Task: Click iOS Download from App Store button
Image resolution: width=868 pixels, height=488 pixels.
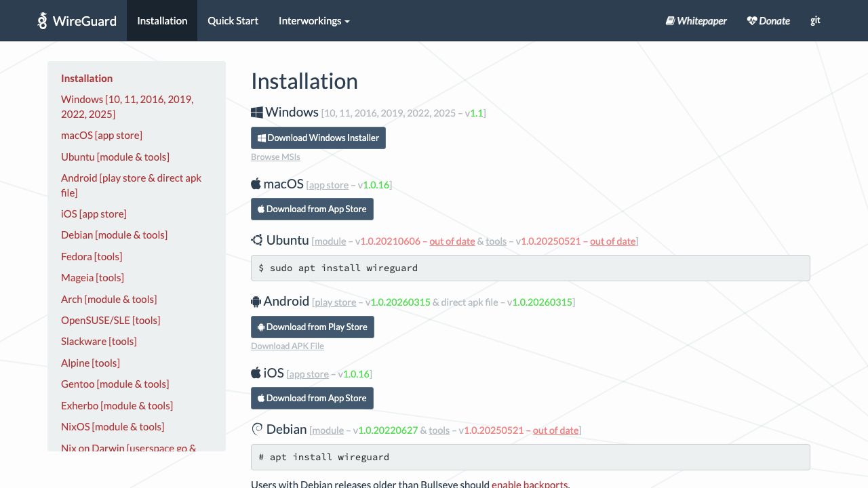Action: (312, 398)
